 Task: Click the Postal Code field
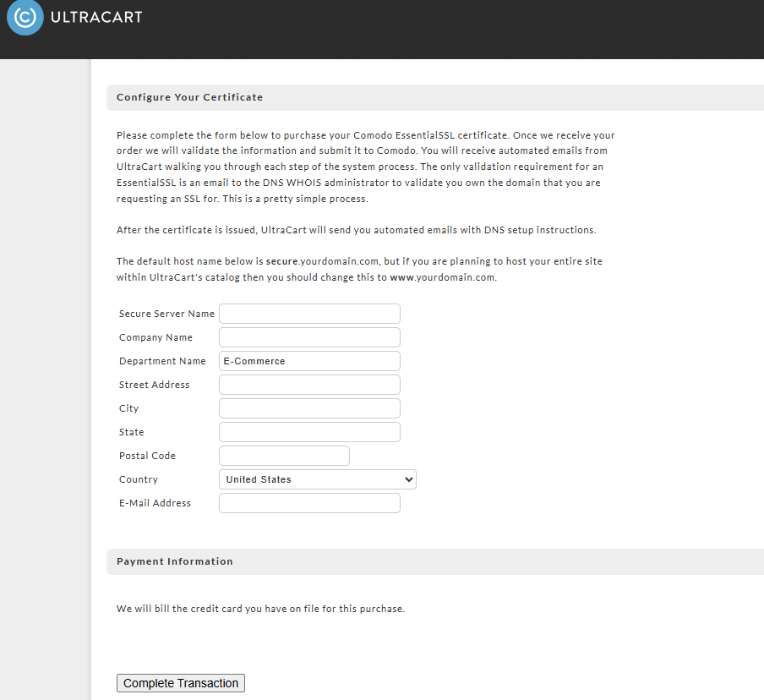pos(284,456)
